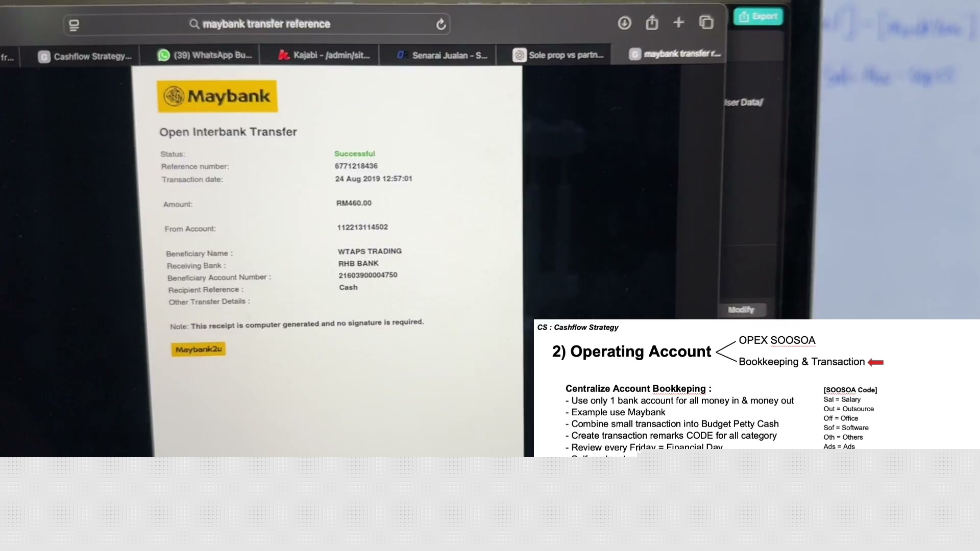Screen dimensions: 980x551
Task: Switch to the WhatsApp Business tab
Action: [x=204, y=55]
